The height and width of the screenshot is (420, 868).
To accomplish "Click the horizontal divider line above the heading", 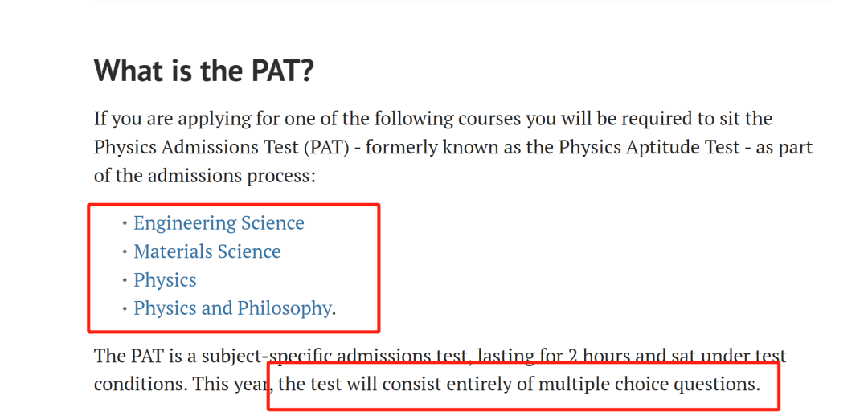I will point(461,2).
